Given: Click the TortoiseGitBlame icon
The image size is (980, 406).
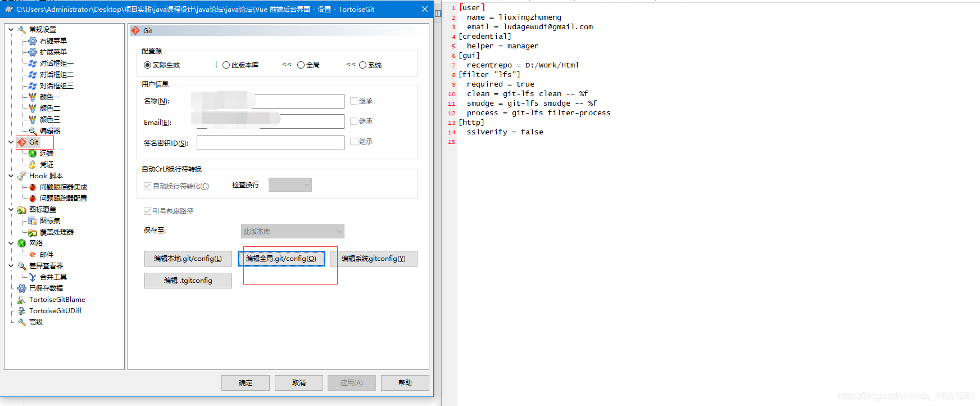Looking at the screenshot, I should point(22,300).
